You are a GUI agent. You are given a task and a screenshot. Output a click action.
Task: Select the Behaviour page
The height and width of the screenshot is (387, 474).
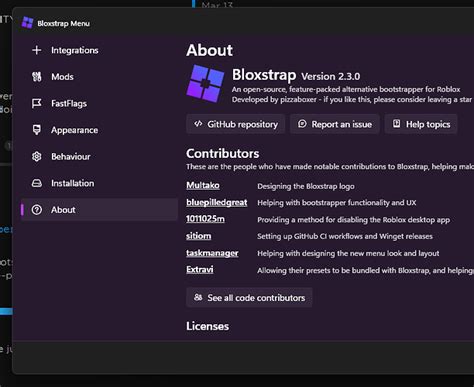[99, 156]
